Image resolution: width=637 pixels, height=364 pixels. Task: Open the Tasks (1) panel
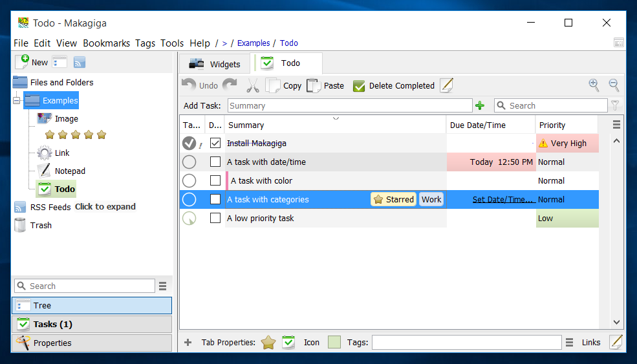tap(92, 324)
